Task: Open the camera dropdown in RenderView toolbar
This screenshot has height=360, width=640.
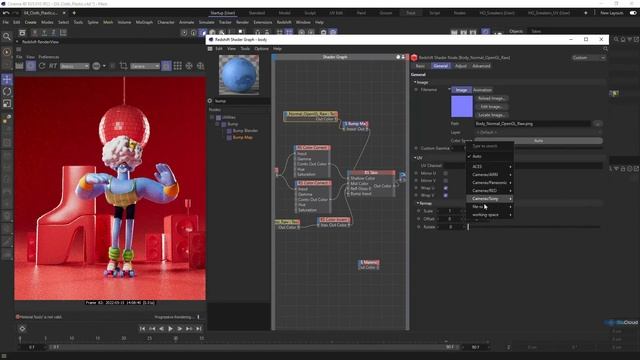Action: point(145,66)
